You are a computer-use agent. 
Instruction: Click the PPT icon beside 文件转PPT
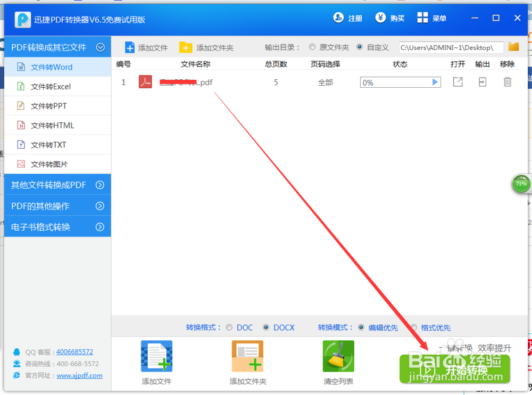[21, 106]
